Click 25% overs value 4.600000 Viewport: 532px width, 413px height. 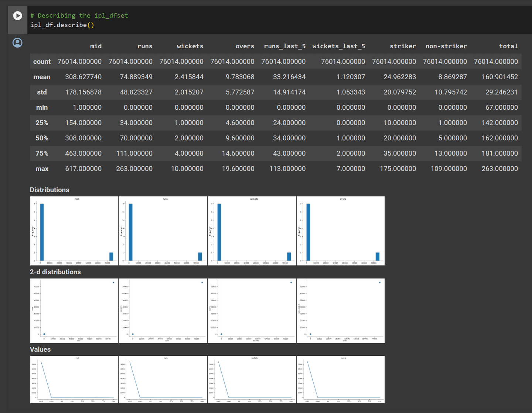pos(240,123)
